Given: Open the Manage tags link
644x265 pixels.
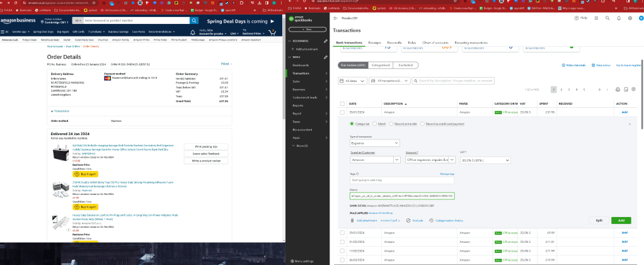Looking at the screenshot, I should (x=447, y=174).
